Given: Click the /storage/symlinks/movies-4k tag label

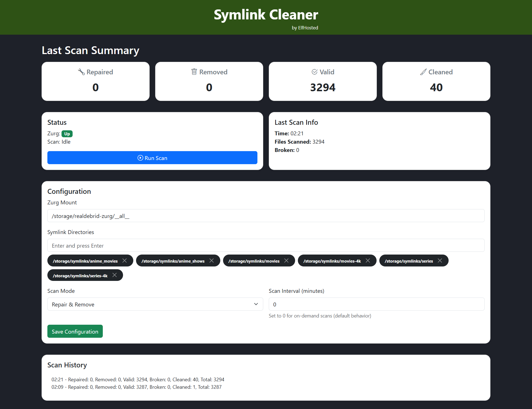Looking at the screenshot, I should 332,261.
